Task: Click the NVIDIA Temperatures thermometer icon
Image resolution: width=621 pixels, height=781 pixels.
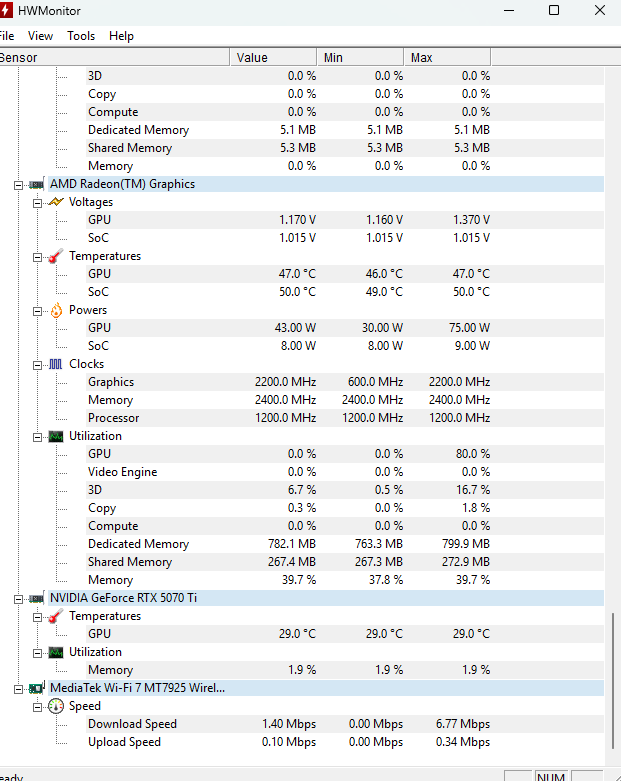Action: (x=56, y=617)
